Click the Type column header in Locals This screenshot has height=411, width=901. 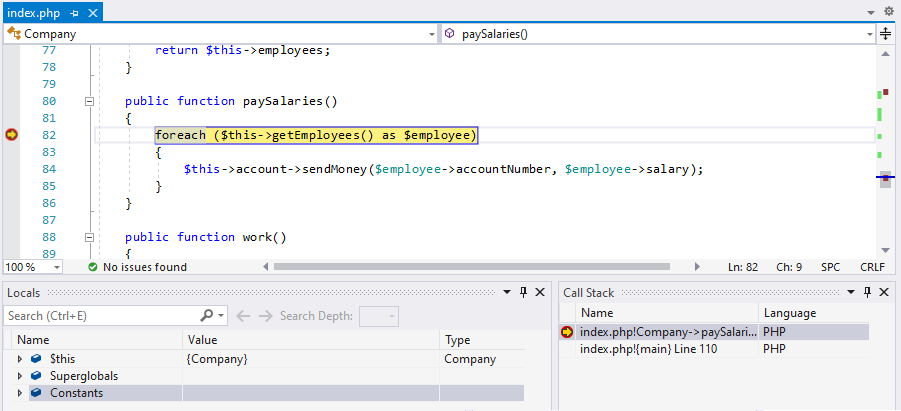point(482,340)
